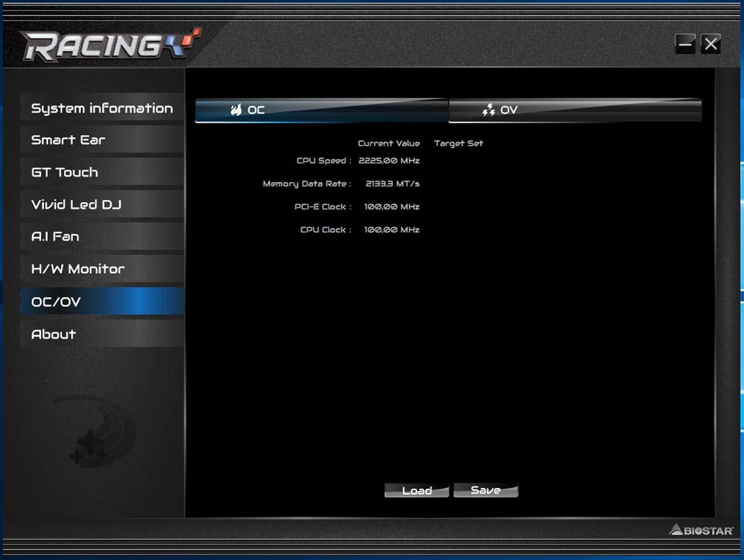Click the Current Value column header
Image resolution: width=744 pixels, height=560 pixels.
(x=389, y=143)
